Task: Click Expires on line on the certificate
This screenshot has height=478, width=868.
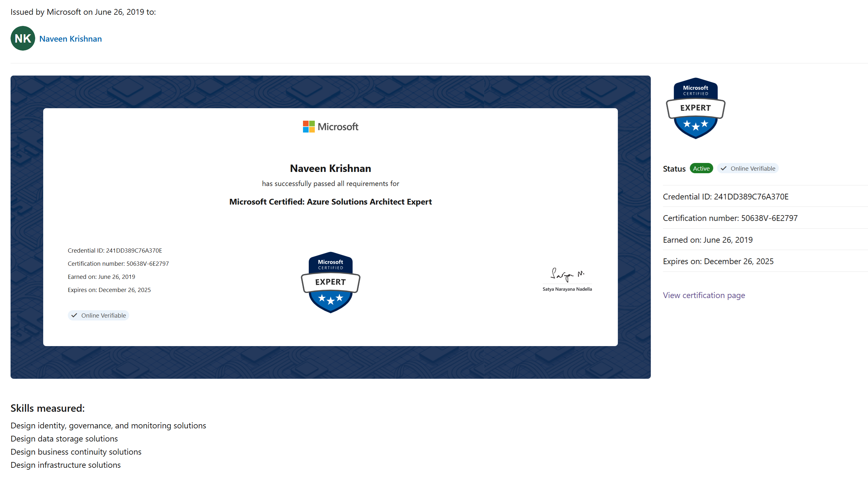Action: point(109,290)
